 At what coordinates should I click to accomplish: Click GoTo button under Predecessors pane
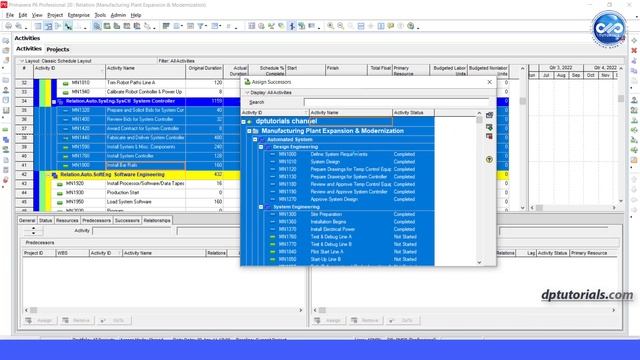(x=113, y=320)
